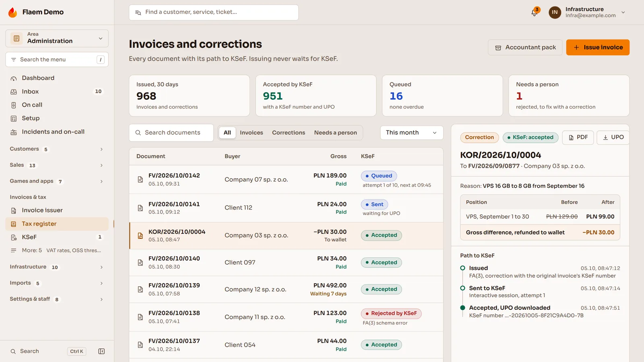Click the Flaem Demo flame logo
Screen dimensions: 644x362
click(13, 12)
